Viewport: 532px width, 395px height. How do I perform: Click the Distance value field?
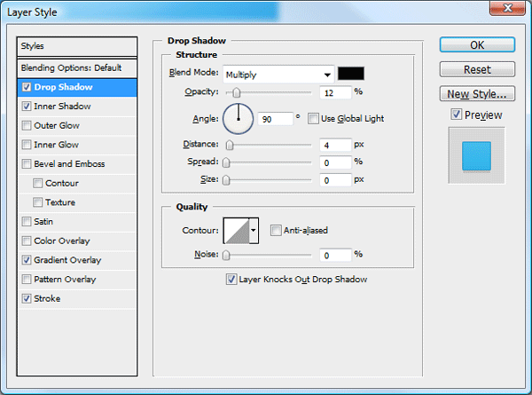335,146
